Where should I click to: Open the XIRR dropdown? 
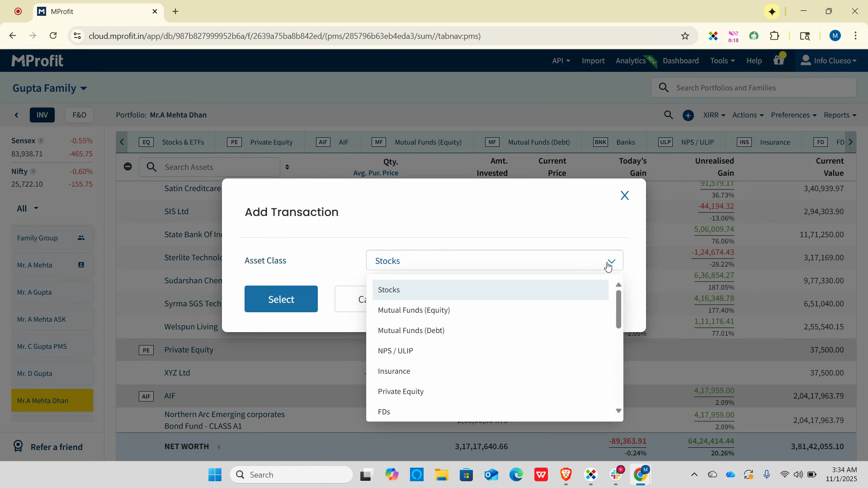coord(714,115)
